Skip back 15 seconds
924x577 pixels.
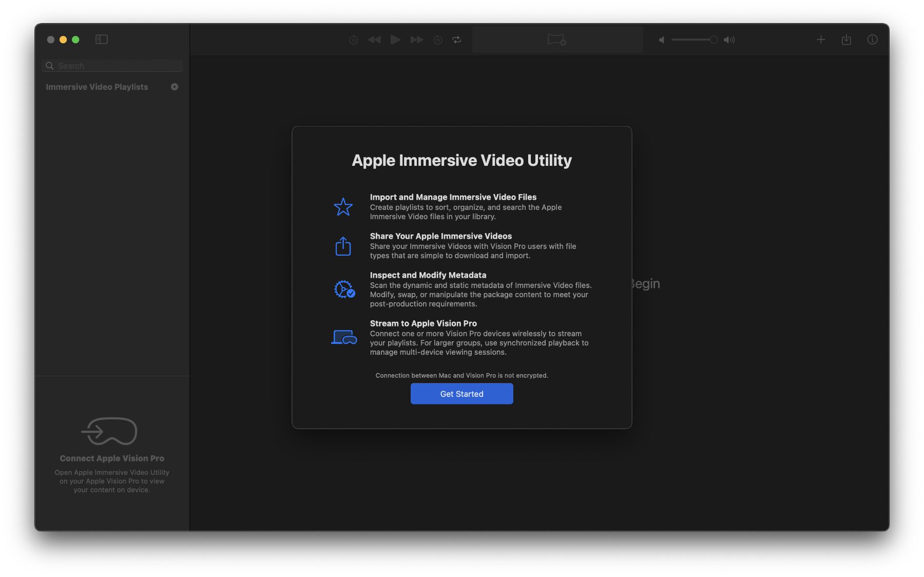click(353, 40)
